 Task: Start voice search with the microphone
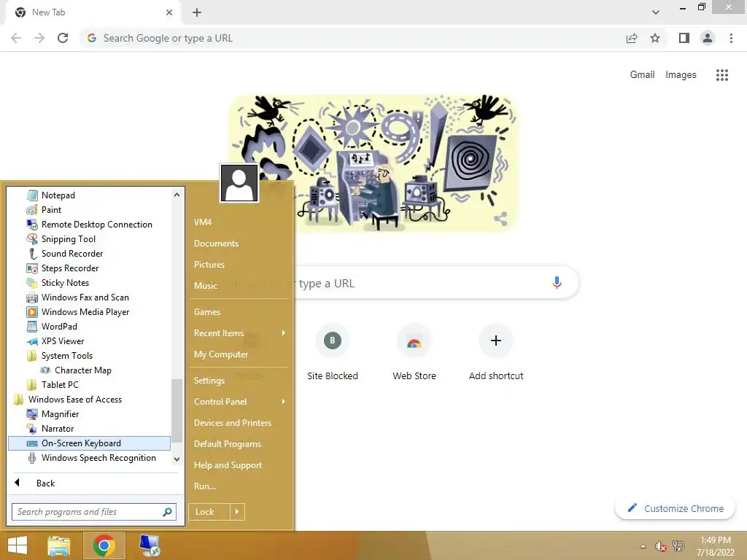(557, 283)
